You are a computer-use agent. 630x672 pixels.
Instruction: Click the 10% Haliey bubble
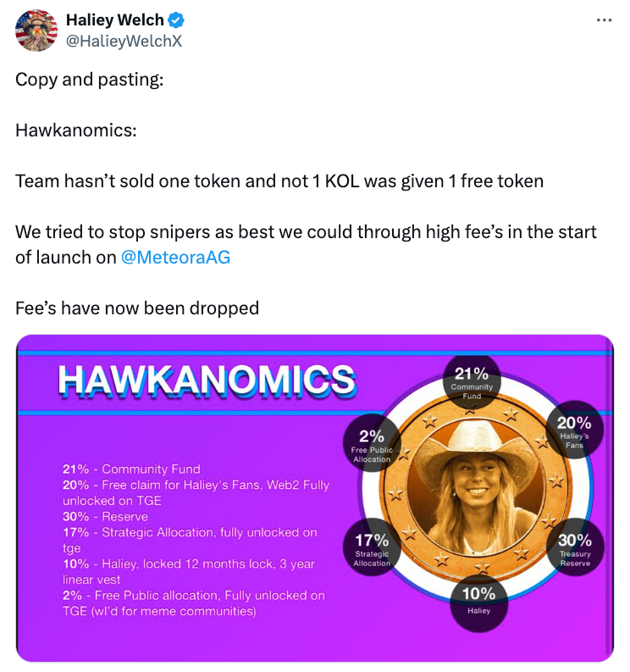(478, 598)
